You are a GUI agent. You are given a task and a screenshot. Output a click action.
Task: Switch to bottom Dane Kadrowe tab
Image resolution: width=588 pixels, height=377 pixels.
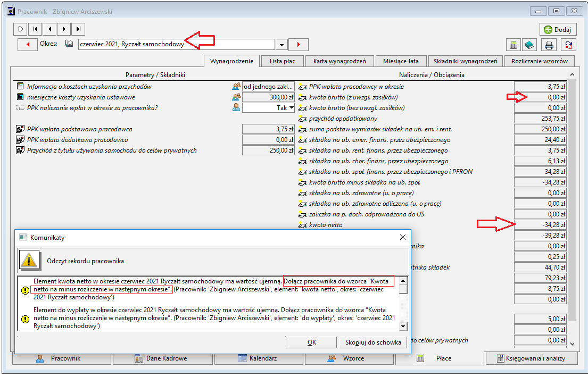(163, 358)
